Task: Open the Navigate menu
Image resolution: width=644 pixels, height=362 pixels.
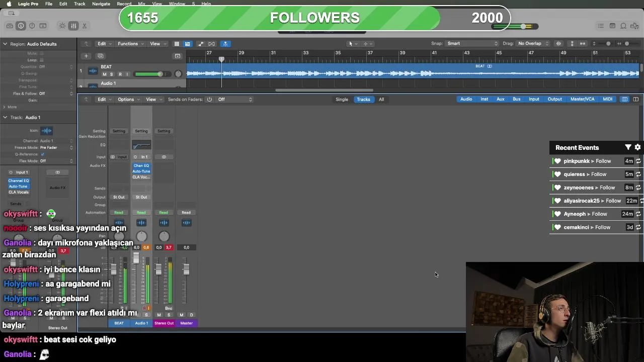Action: pyautogui.click(x=101, y=4)
